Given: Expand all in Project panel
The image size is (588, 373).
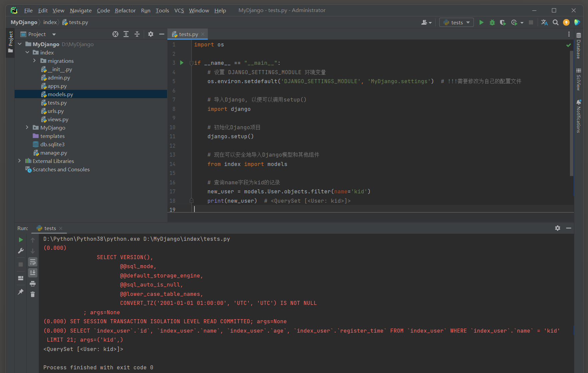Looking at the screenshot, I should [126, 34].
